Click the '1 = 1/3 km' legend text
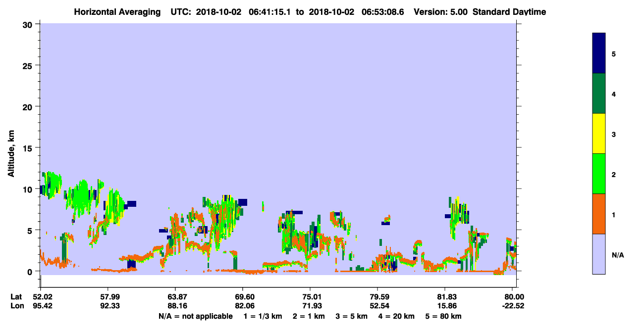 click(263, 316)
